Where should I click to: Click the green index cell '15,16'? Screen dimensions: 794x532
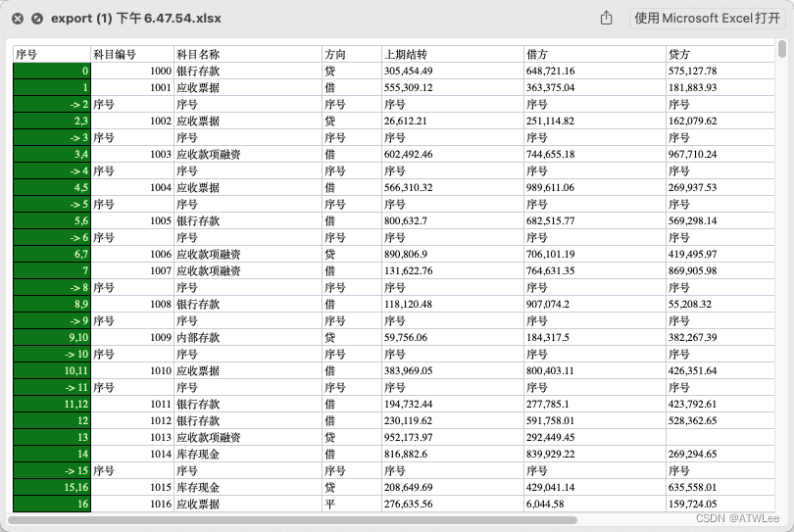tap(52, 488)
